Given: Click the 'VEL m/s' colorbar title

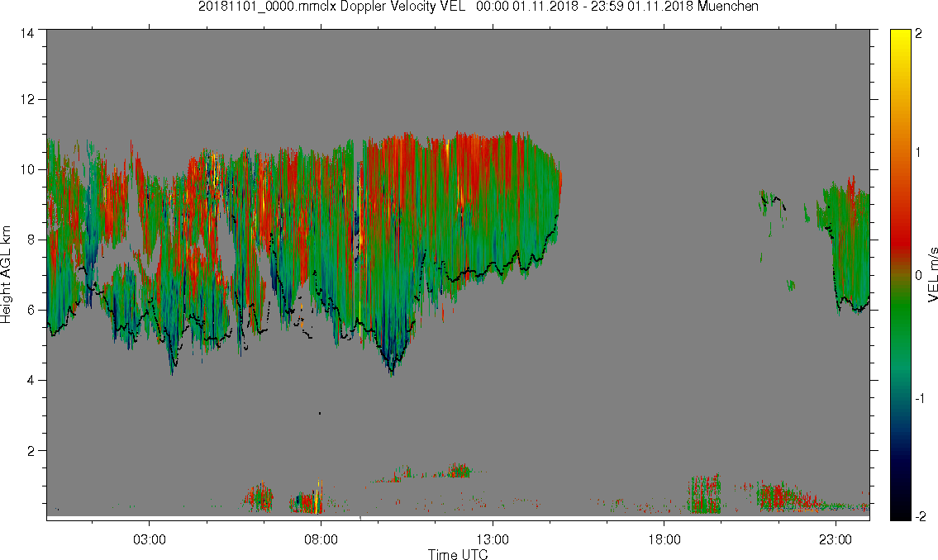Looking at the screenshot, I should [932, 275].
